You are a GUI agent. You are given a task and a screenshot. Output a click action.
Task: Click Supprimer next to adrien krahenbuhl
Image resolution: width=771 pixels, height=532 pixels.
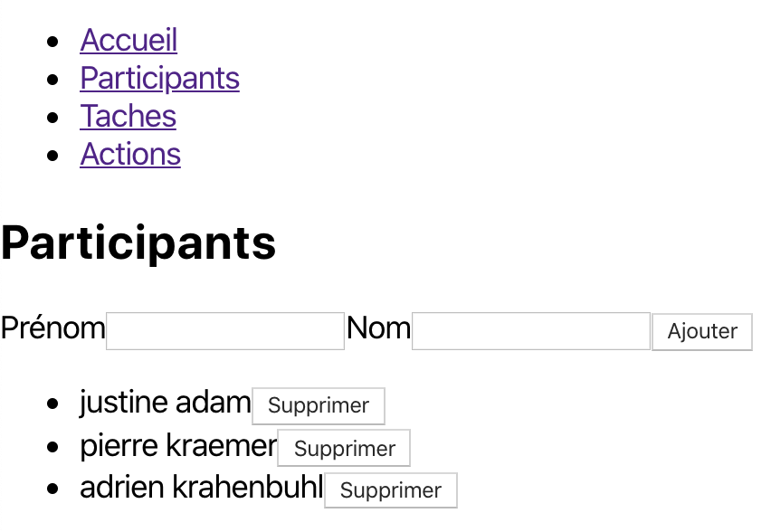[391, 491]
